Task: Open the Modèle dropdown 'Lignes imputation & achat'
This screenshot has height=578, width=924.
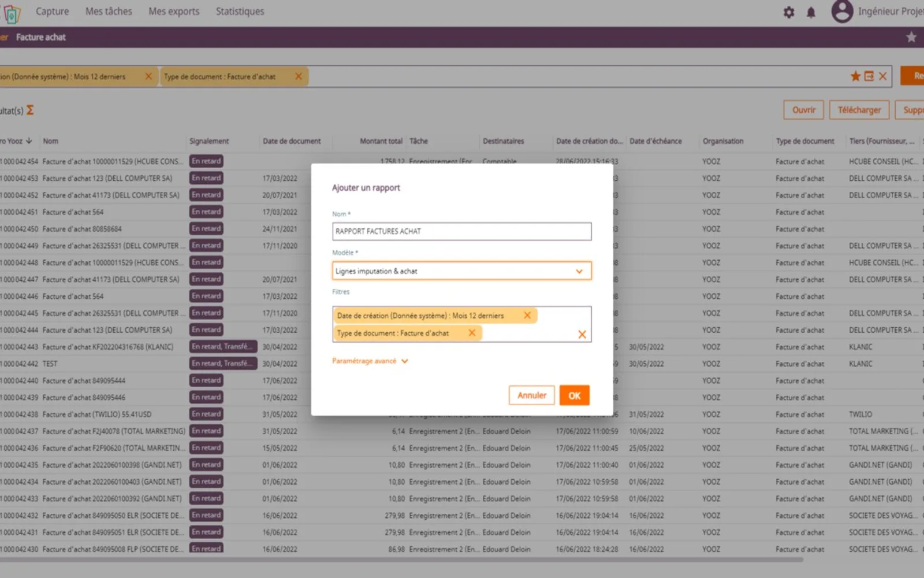Action: 462,271
